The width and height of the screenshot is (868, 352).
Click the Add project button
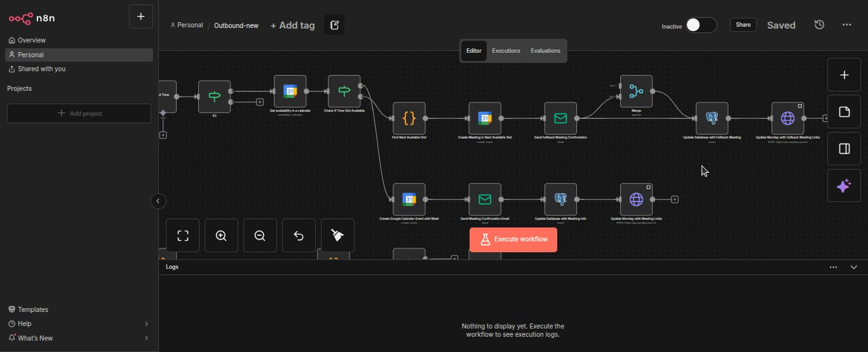pos(79,113)
